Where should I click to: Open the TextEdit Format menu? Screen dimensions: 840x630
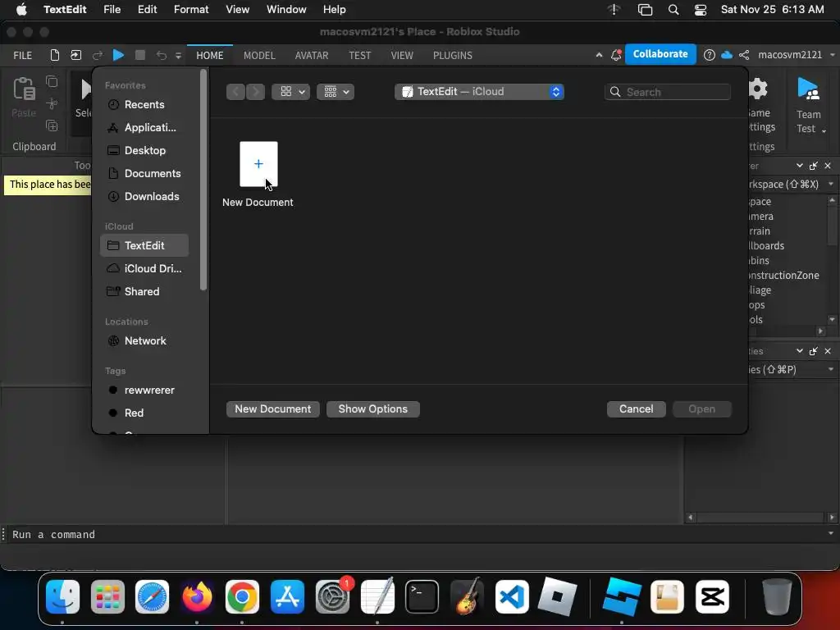pyautogui.click(x=191, y=10)
